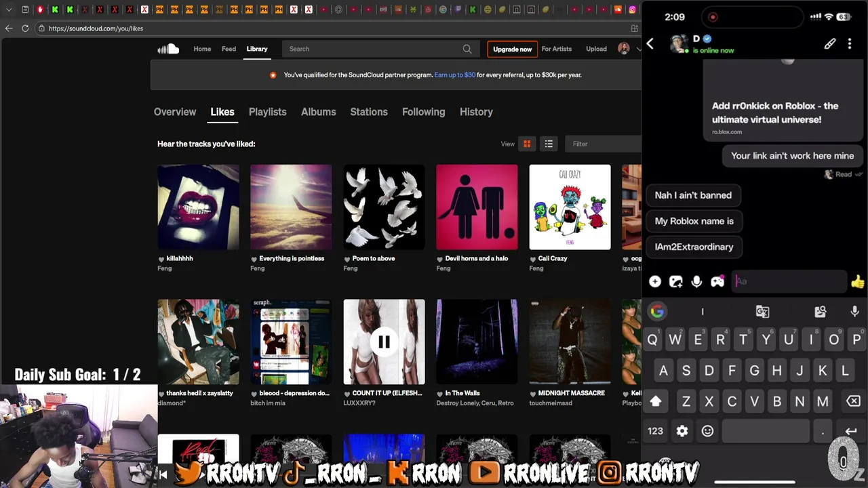Open the For Artists link

coord(556,49)
